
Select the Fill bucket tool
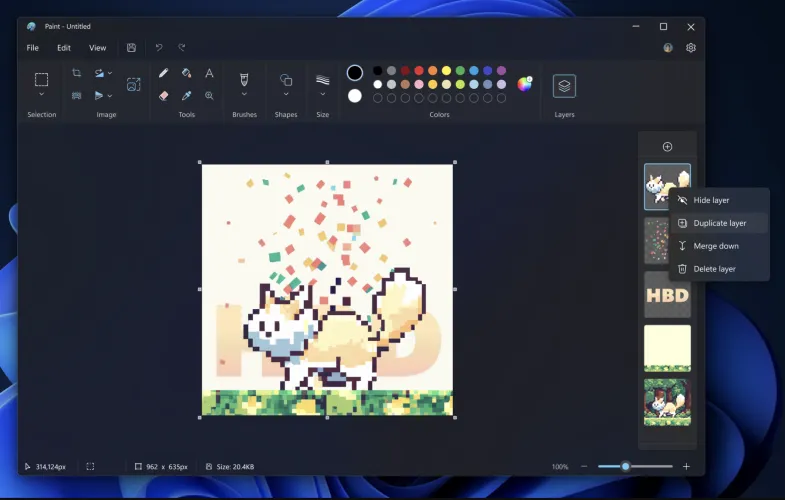186,73
